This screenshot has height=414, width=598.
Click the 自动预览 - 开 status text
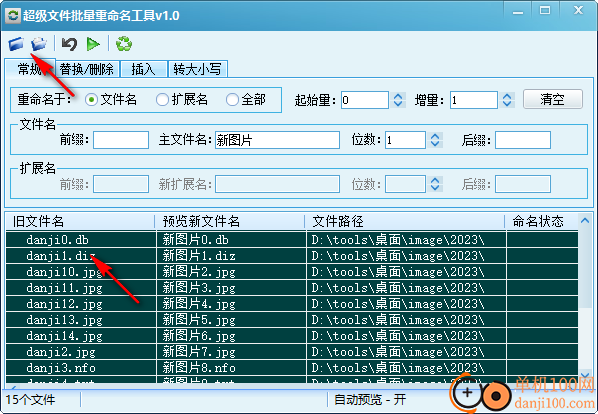tap(370, 400)
